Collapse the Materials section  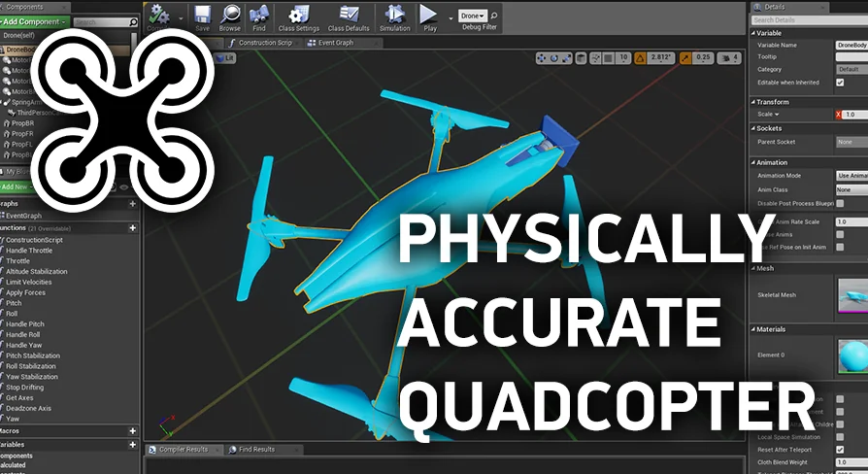tap(753, 329)
